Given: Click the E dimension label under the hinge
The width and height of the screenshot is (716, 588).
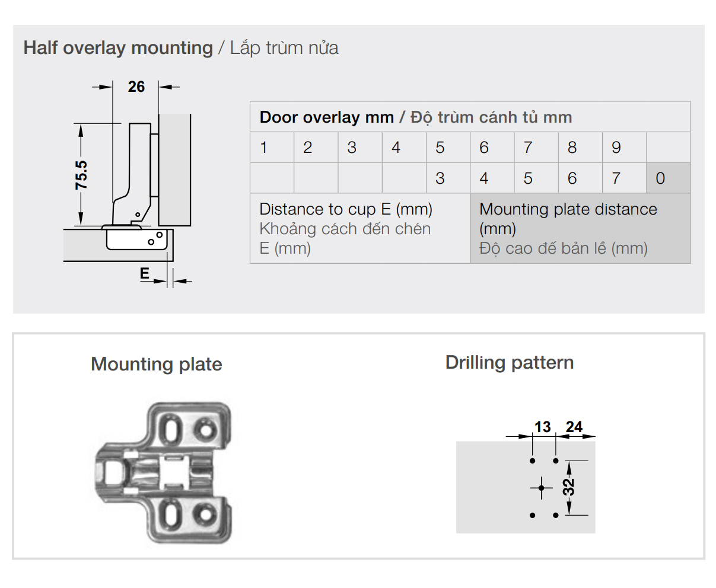Looking at the screenshot, I should 145,273.
